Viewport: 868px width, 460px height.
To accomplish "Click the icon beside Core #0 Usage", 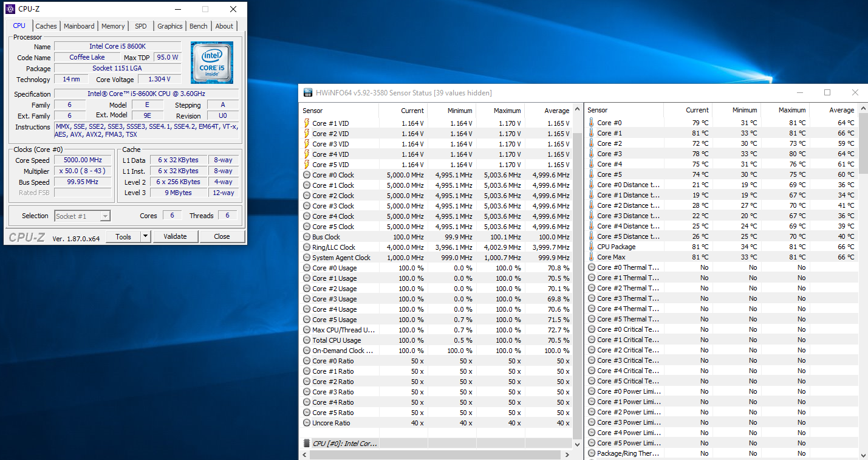I will 307,268.
